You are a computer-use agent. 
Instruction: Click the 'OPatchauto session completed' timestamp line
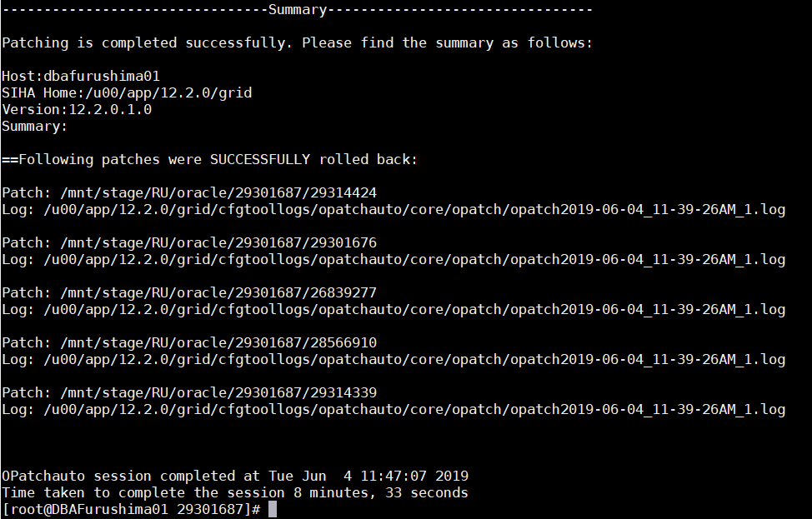tap(235, 476)
